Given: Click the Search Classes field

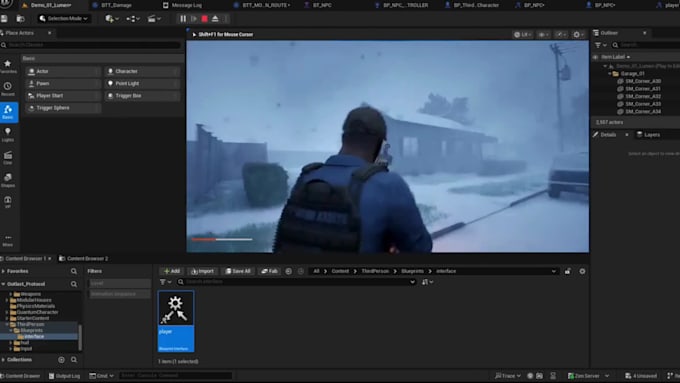Looking at the screenshot, I should click(91, 45).
